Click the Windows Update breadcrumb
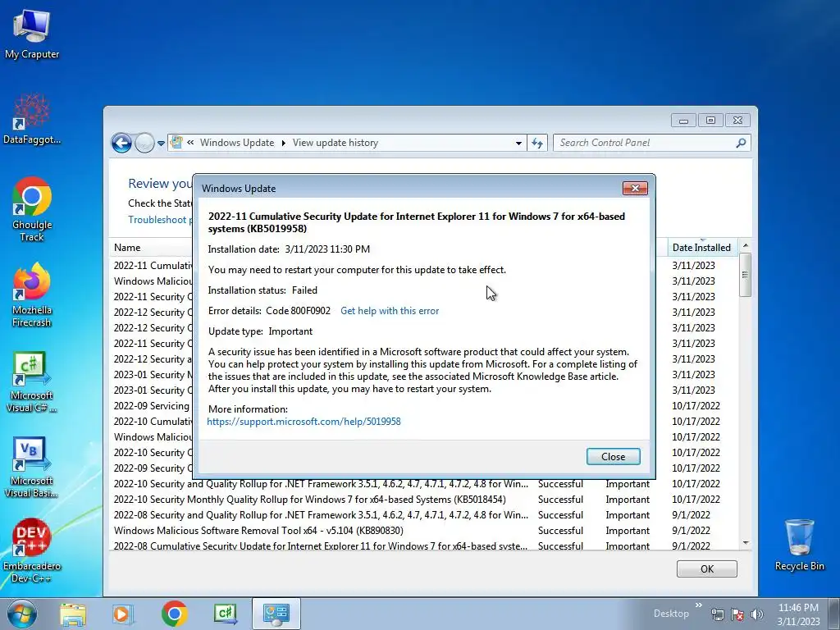840x630 pixels. (237, 143)
